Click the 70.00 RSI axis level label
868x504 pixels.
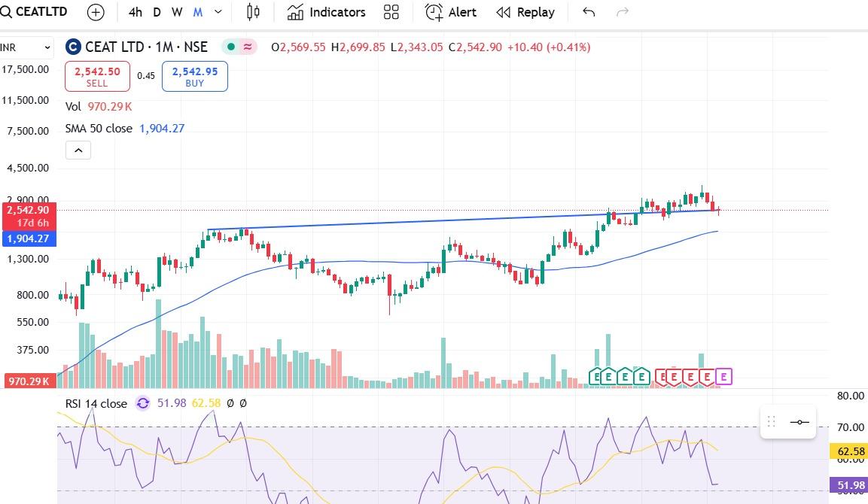pyautogui.click(x=850, y=427)
